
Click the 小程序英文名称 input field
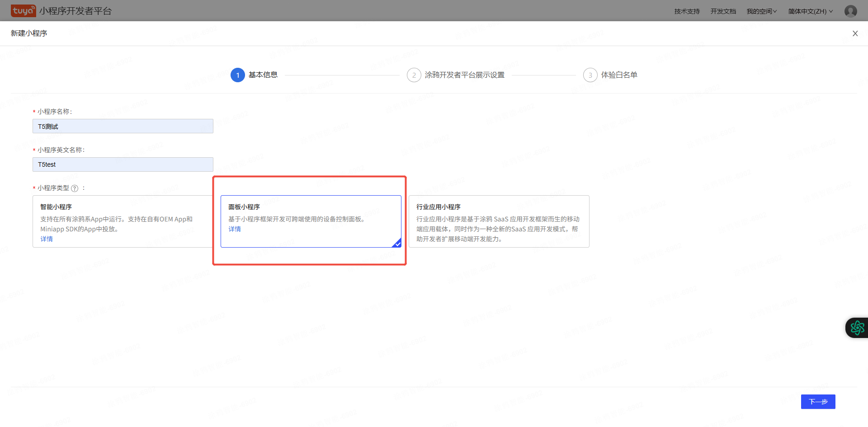123,164
